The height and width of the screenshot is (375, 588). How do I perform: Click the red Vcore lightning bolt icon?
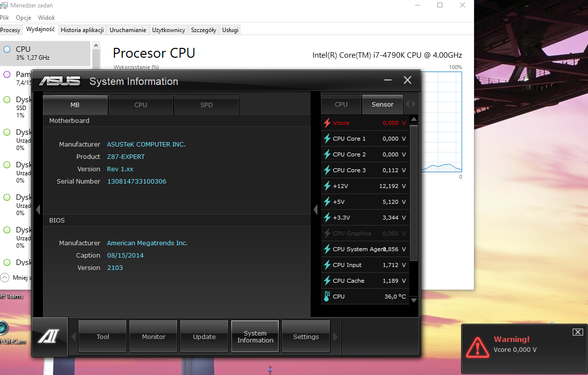point(327,123)
